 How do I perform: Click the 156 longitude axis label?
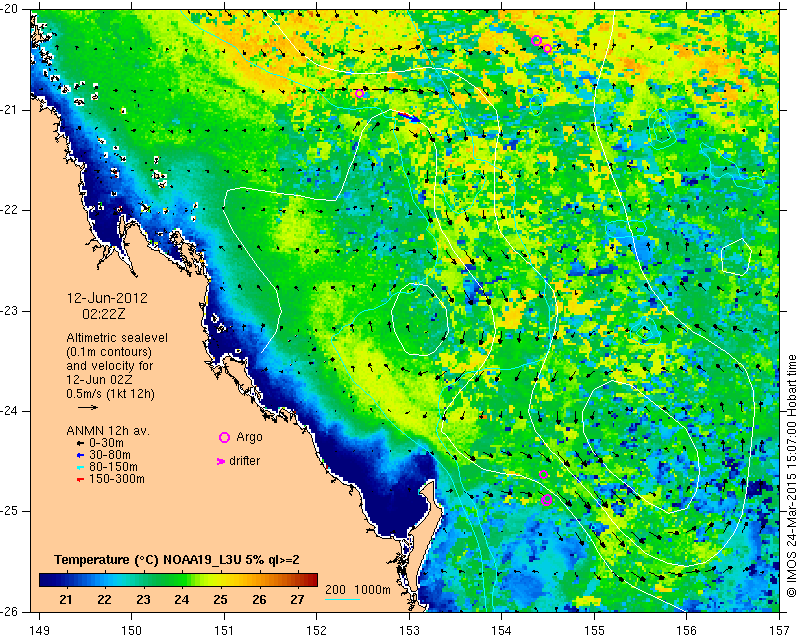point(687,631)
